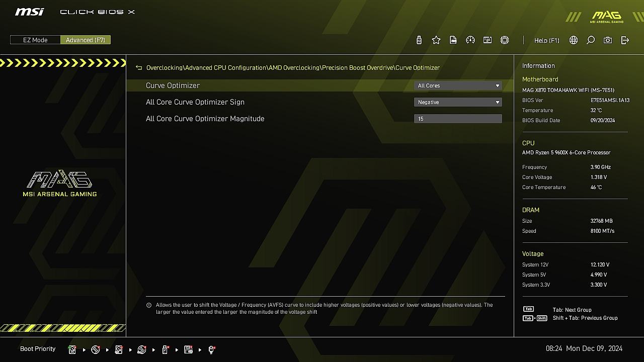Click BIOS Ver value E7E51AMSI.1A13
Screen dimensions: 644x362
(x=610, y=100)
